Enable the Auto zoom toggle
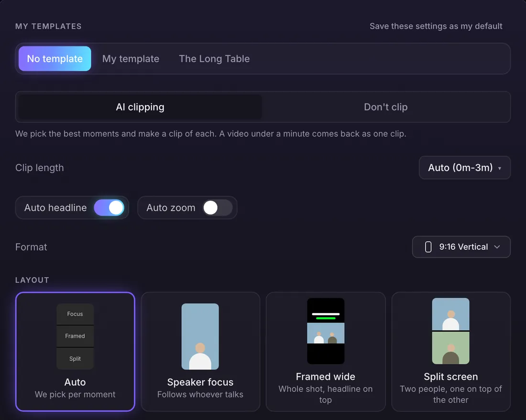 [x=218, y=208]
